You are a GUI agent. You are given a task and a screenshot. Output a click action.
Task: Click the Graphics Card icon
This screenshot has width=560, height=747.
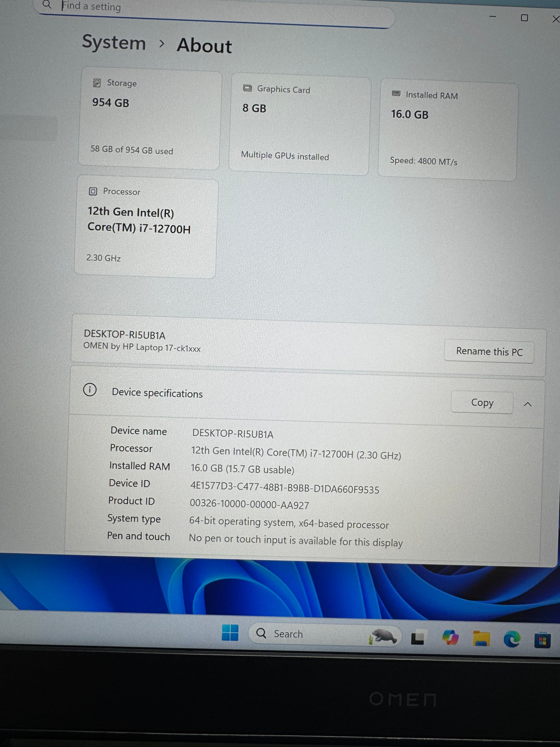pos(247,89)
